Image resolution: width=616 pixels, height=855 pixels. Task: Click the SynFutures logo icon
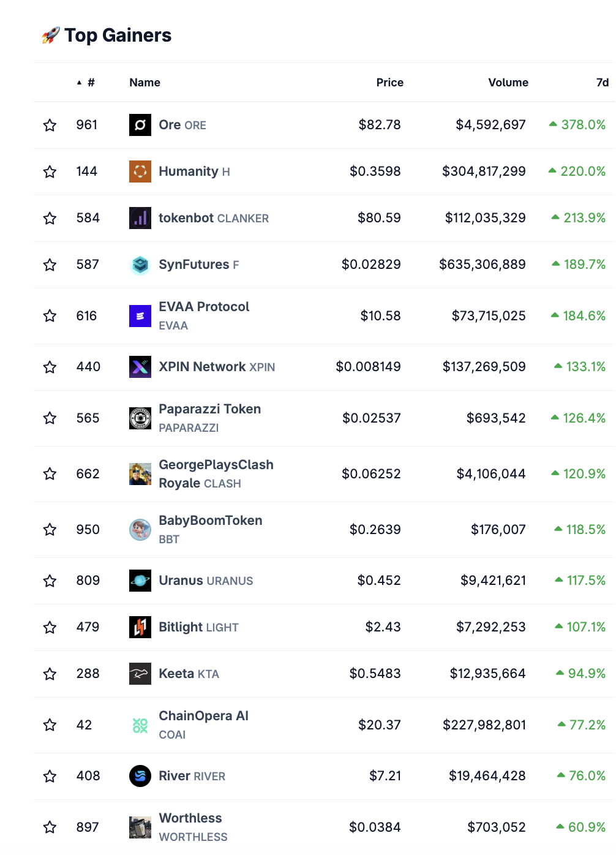[x=140, y=265]
